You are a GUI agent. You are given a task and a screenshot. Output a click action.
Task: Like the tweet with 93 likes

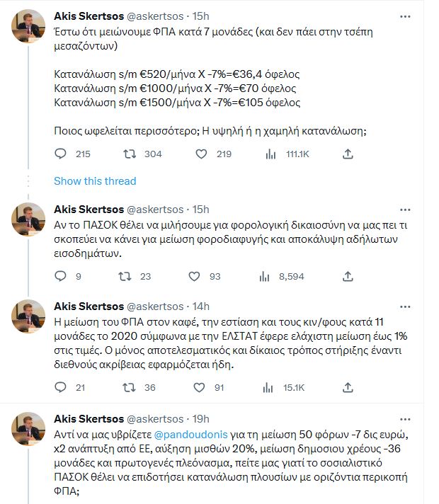point(201,277)
